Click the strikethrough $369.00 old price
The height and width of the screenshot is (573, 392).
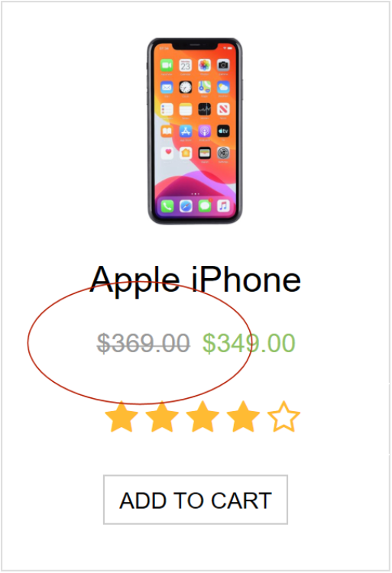point(143,344)
